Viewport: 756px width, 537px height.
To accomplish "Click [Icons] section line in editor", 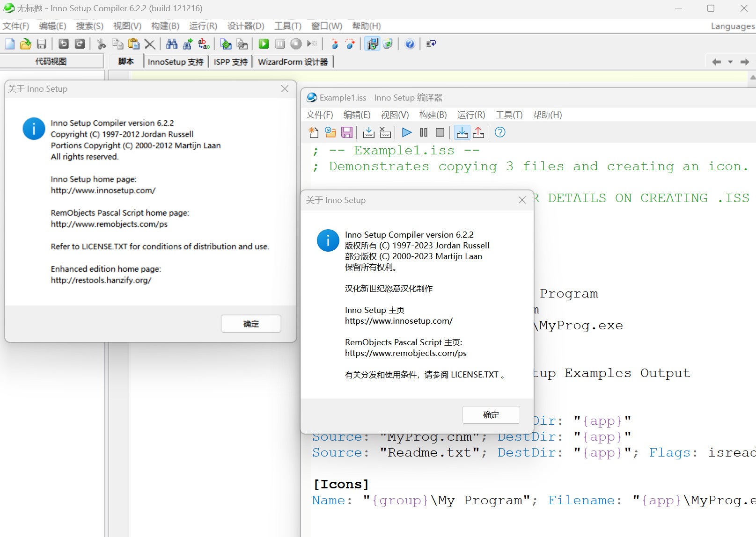I will [341, 484].
